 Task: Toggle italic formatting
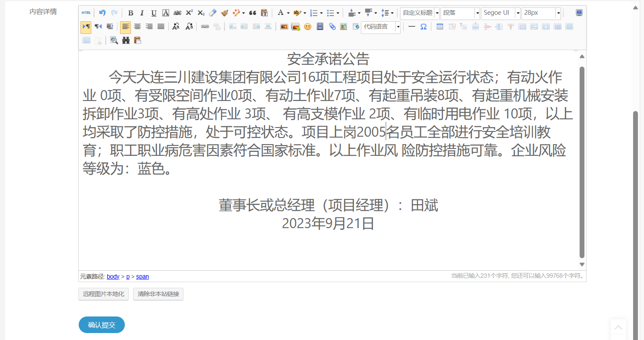[142, 13]
